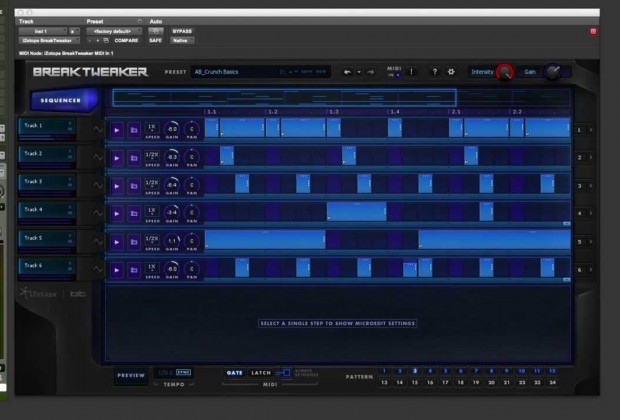Enable GATE MIDI mode

[x=234, y=373]
